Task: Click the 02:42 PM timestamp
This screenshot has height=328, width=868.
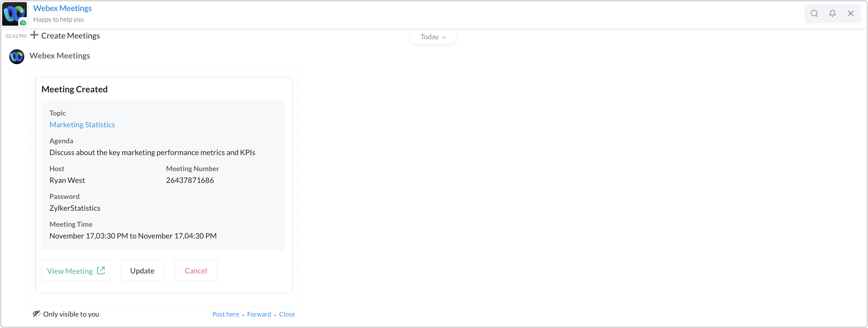Action: pyautogui.click(x=16, y=36)
